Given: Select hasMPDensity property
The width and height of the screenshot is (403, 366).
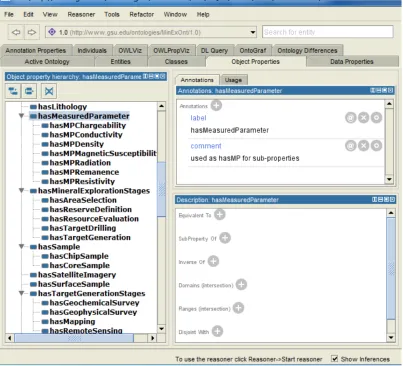Looking at the screenshot, I should pyautogui.click(x=77, y=144).
